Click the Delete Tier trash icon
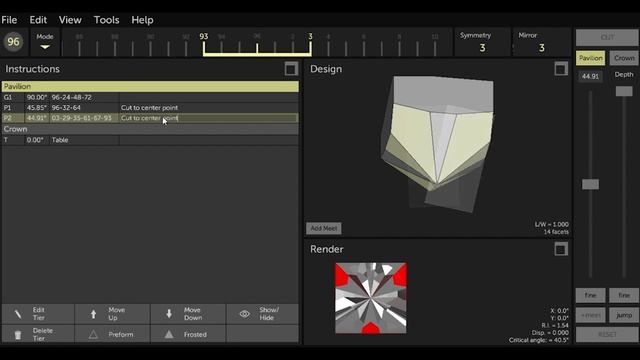This screenshot has width=640, height=360. point(18,335)
